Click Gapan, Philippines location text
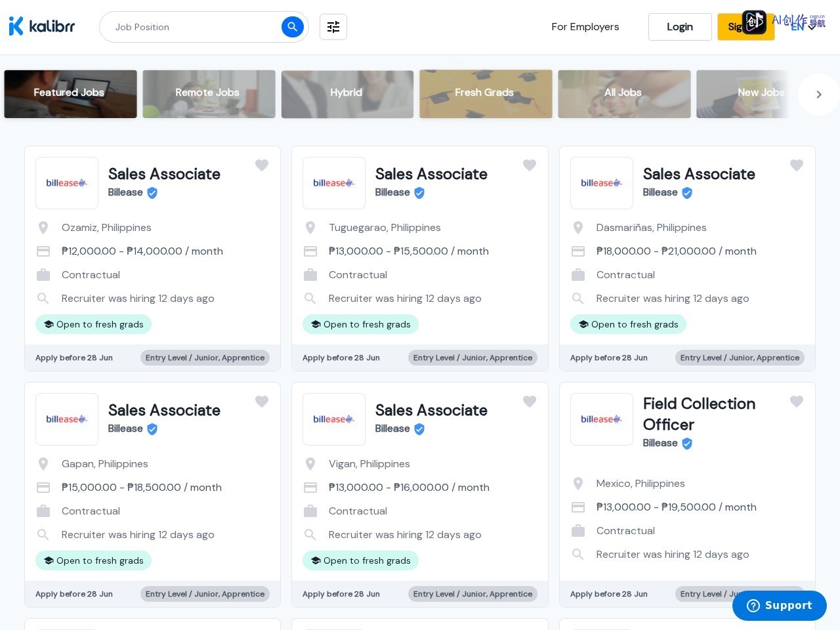Screen dimensions: 840x630 [x=105, y=464]
